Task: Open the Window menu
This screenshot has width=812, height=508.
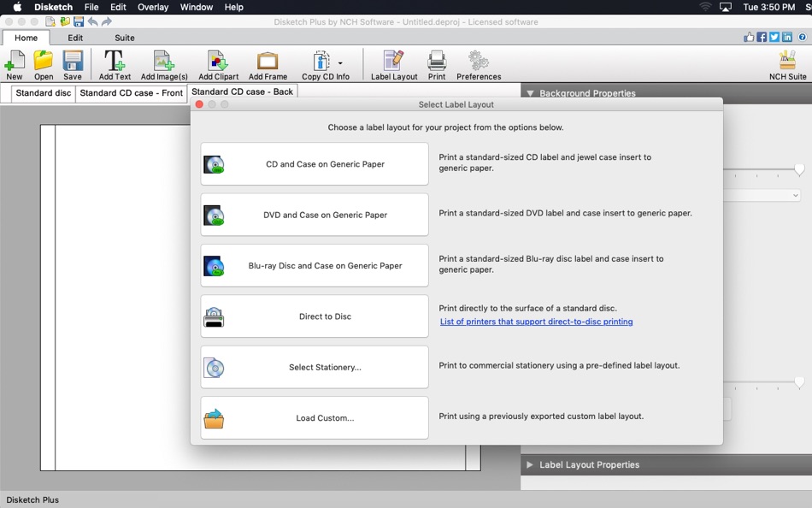Action: coord(197,7)
